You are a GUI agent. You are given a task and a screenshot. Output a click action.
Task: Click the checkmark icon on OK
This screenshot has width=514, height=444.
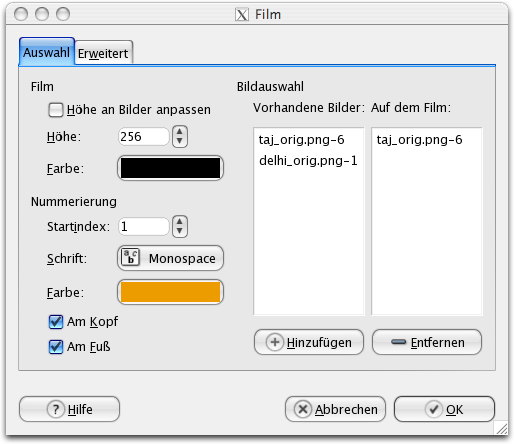click(x=434, y=409)
